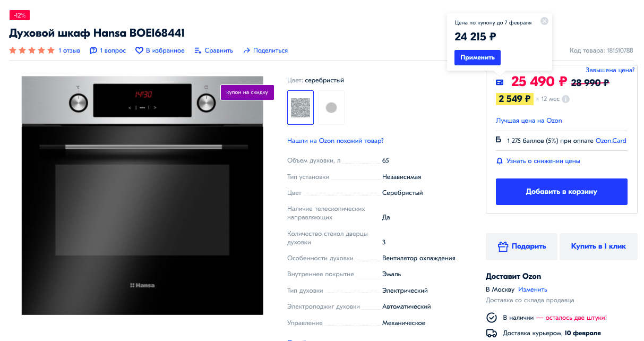
Task: Open the 1 вопрос questions link
Action: pos(113,50)
